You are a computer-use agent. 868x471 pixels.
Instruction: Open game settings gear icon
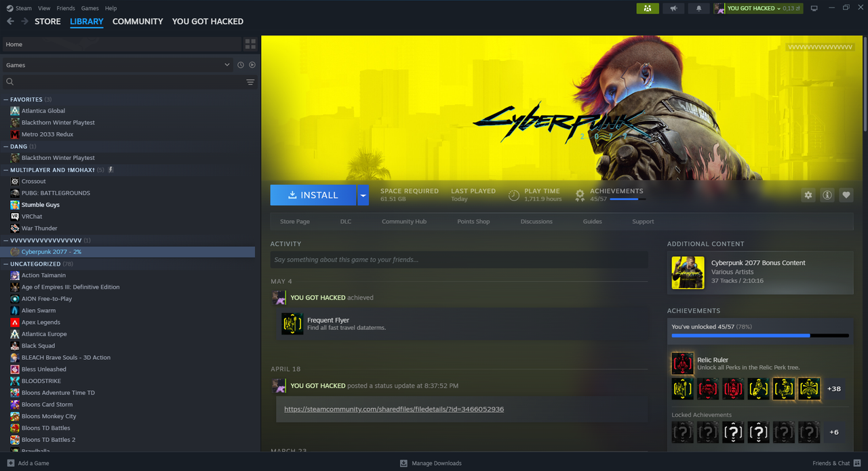pyautogui.click(x=808, y=195)
